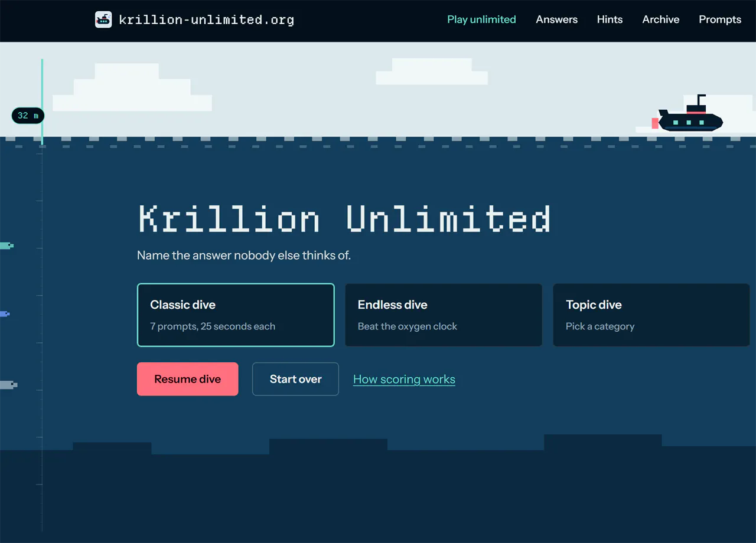Open the Prompts nav item
The width and height of the screenshot is (756, 543).
point(720,19)
